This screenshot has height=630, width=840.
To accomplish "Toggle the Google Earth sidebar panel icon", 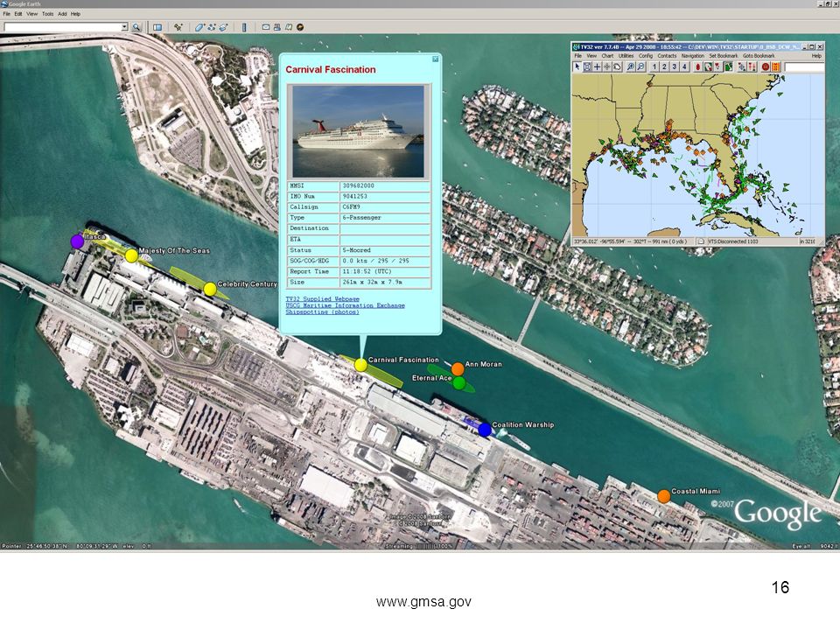I will pyautogui.click(x=157, y=27).
